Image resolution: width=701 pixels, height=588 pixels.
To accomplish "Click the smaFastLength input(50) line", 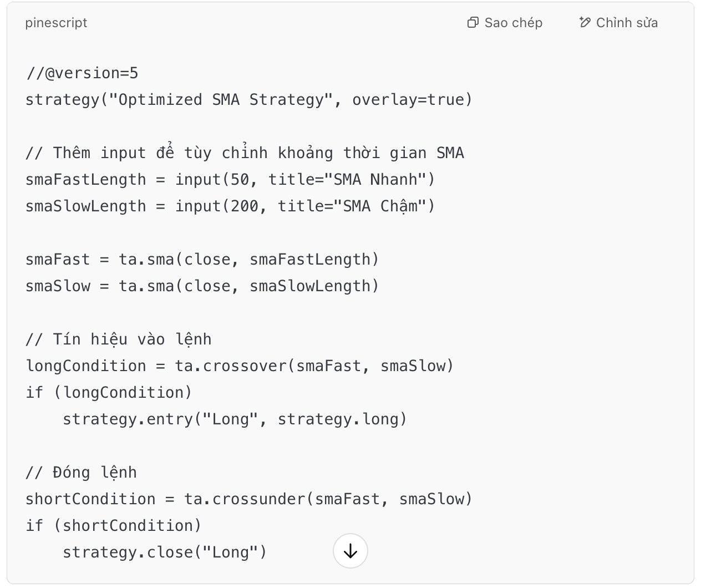I will pos(230,180).
